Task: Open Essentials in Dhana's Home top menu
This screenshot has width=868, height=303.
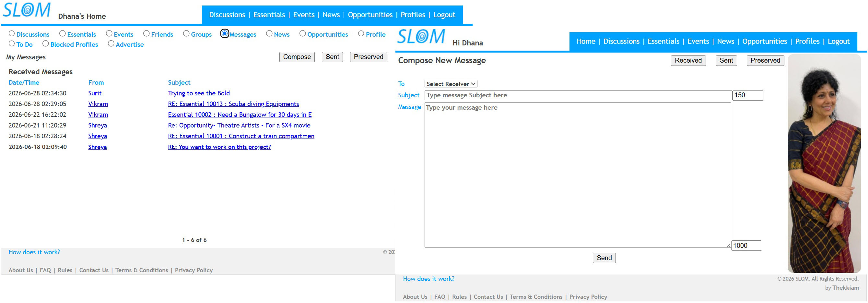Action: click(269, 15)
